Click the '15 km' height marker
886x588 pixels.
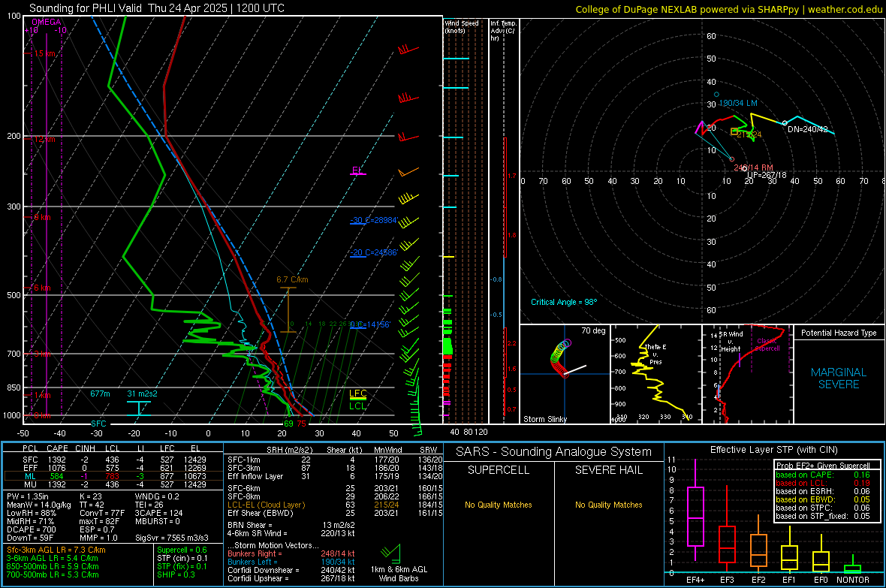(44, 54)
